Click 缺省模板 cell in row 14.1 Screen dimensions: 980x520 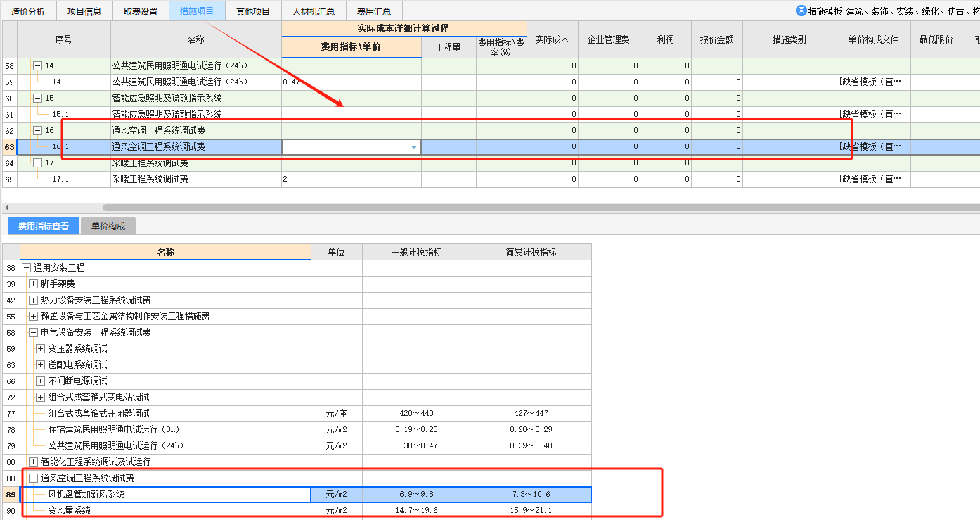(x=874, y=82)
